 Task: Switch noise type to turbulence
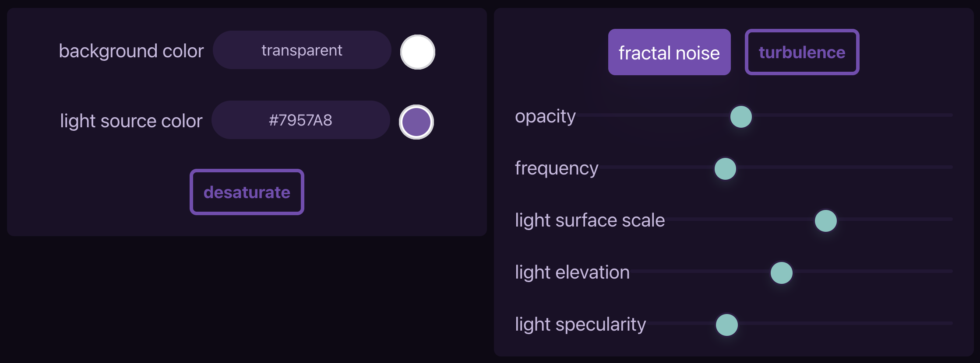tap(802, 52)
